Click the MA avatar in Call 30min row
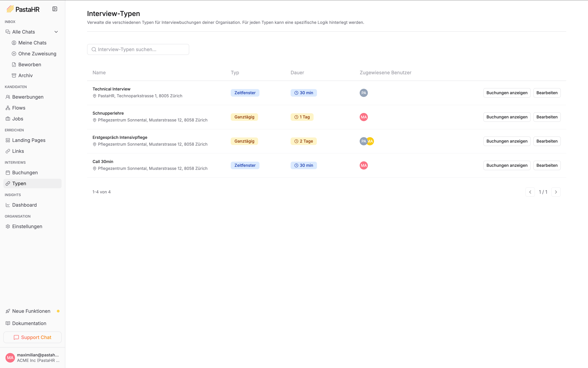 [364, 165]
